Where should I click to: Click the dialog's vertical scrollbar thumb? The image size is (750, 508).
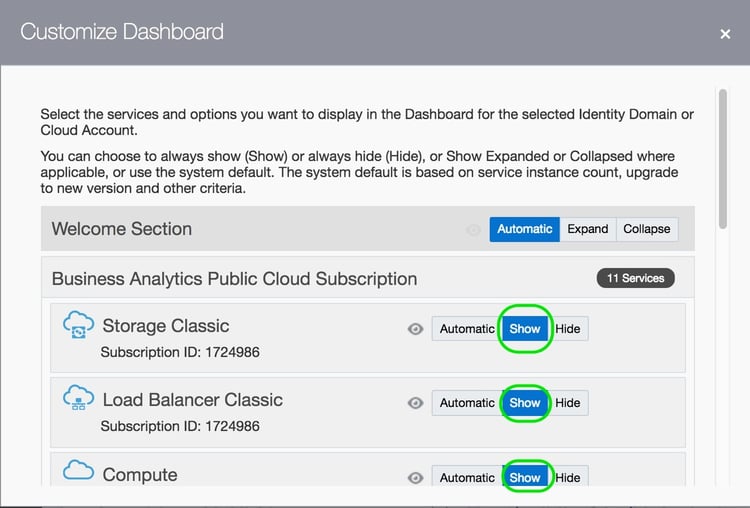(723, 159)
